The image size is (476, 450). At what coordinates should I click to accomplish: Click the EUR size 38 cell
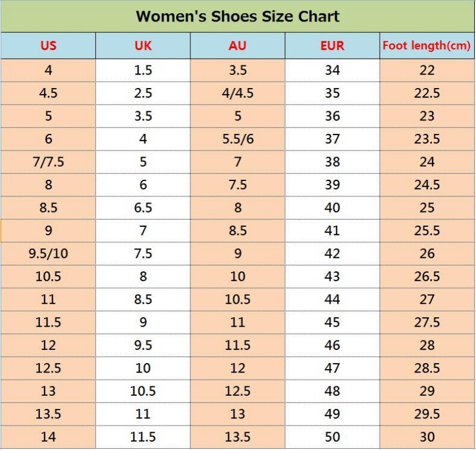(x=333, y=162)
